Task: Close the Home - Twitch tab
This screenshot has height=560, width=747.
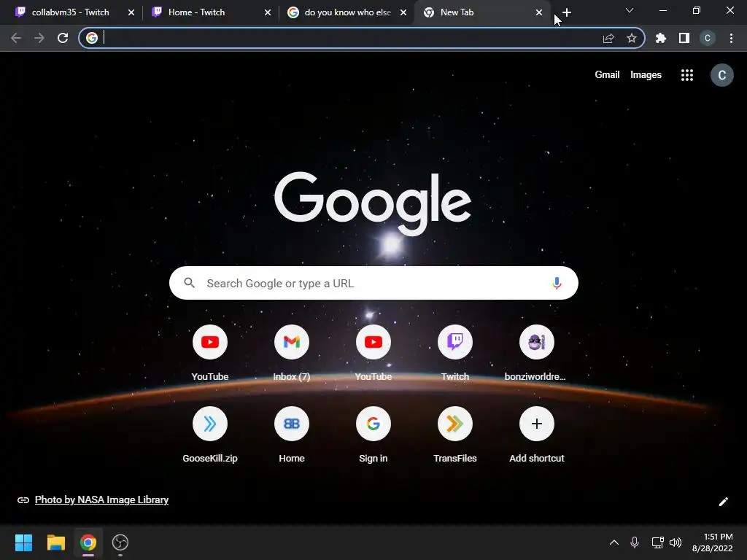Action: pyautogui.click(x=268, y=12)
